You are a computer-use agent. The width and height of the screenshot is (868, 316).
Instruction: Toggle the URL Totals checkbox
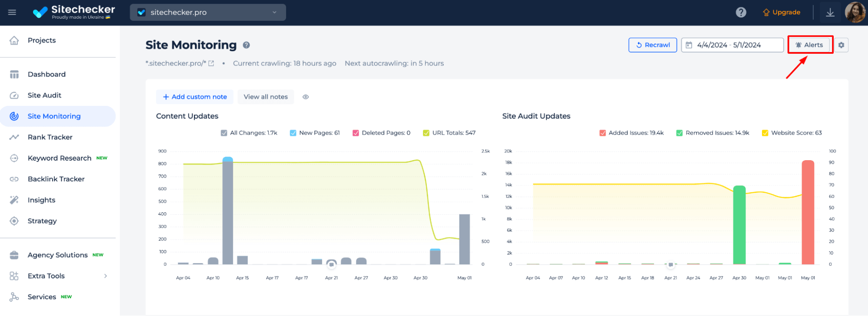[x=426, y=133]
